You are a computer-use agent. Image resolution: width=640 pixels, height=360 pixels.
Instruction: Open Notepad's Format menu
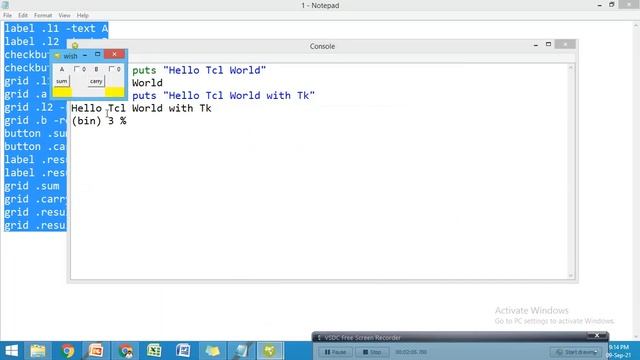coord(43,15)
